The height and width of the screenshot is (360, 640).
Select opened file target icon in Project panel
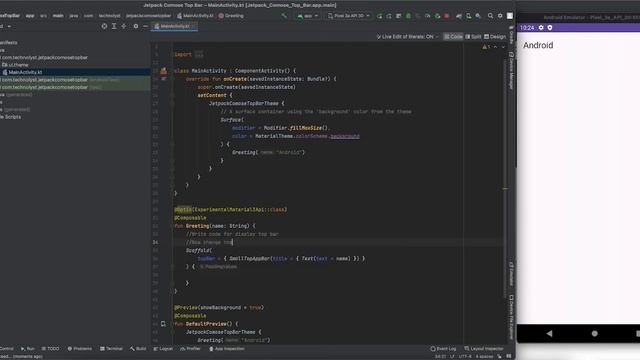104,26
